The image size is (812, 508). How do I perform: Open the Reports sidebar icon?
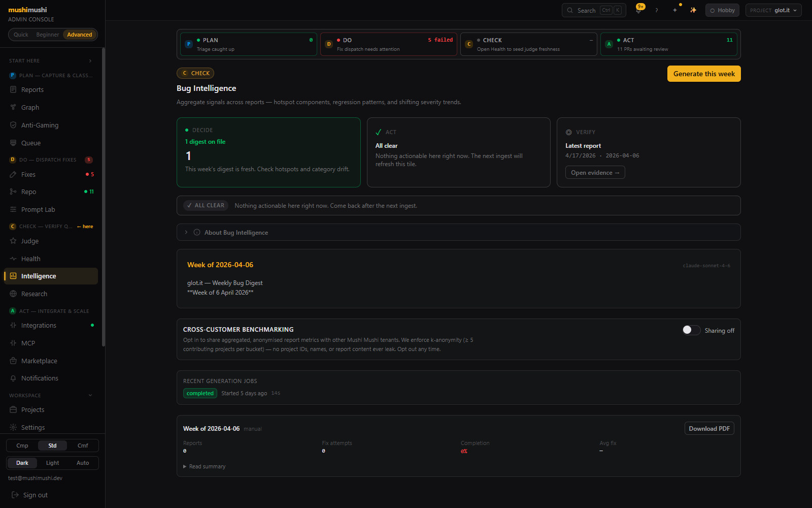tap(13, 89)
